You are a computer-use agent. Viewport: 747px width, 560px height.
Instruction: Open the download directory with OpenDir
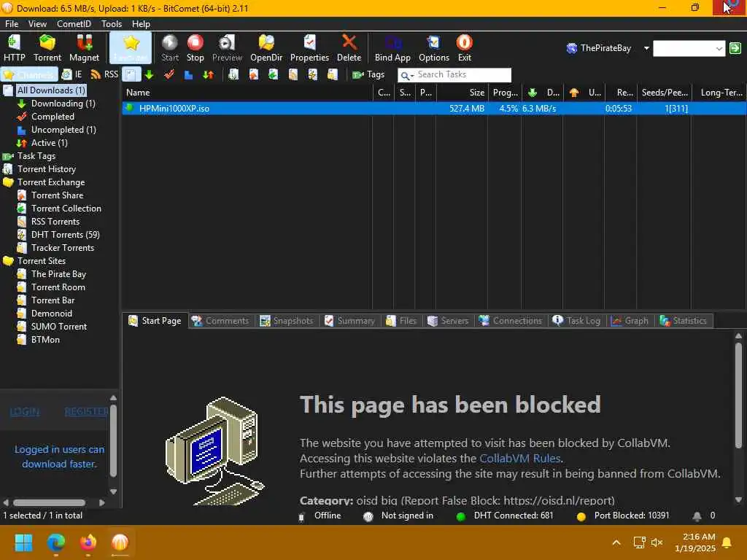tap(266, 47)
